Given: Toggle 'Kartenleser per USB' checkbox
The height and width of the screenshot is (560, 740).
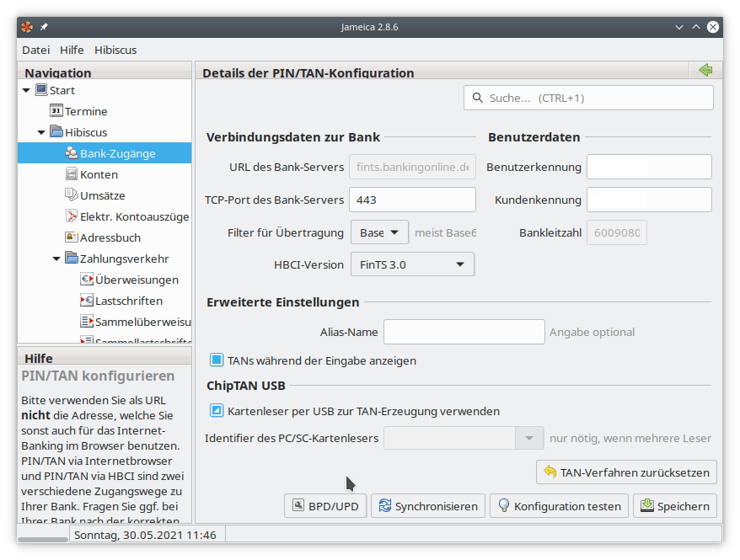Looking at the screenshot, I should (x=216, y=411).
